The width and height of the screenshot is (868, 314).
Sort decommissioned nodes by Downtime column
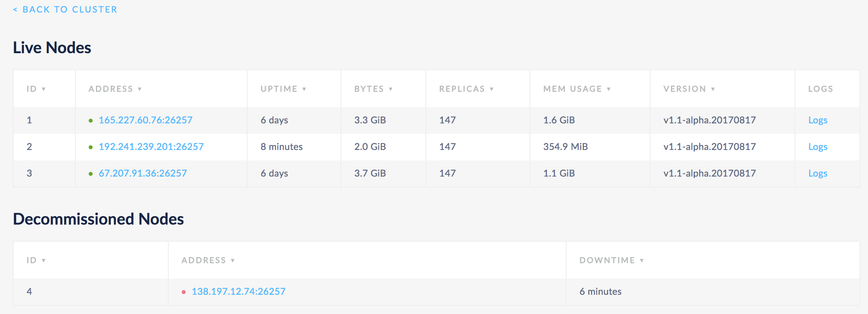point(611,260)
